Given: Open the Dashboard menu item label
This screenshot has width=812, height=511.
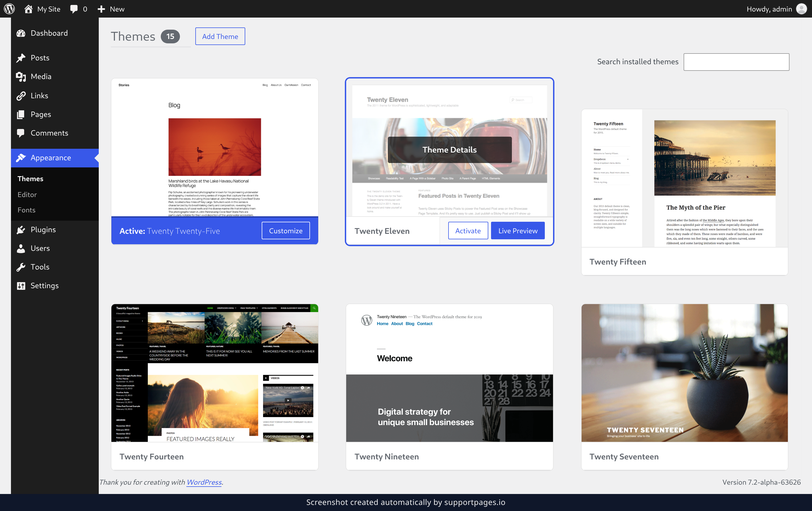Looking at the screenshot, I should click(x=49, y=33).
